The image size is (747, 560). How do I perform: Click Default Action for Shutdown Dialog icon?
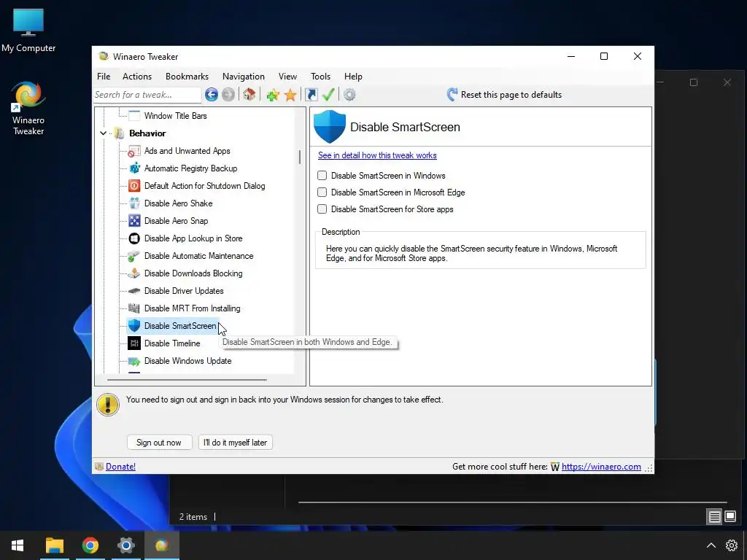click(134, 186)
